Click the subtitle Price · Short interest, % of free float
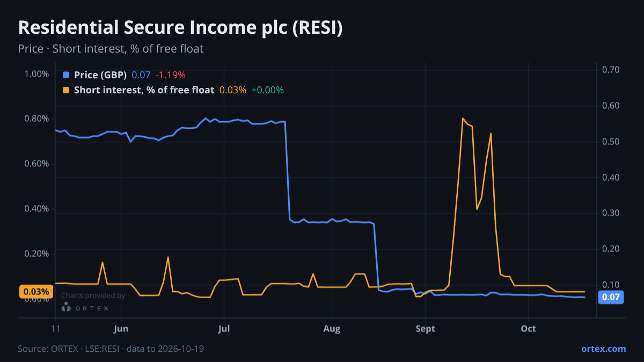Screen dimensions: 644x362 coord(111,49)
